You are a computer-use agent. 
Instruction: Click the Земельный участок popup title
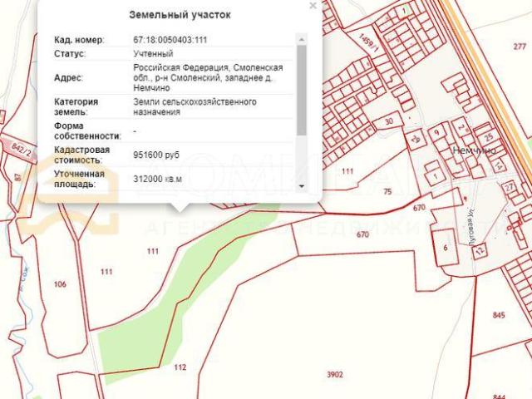pos(180,15)
